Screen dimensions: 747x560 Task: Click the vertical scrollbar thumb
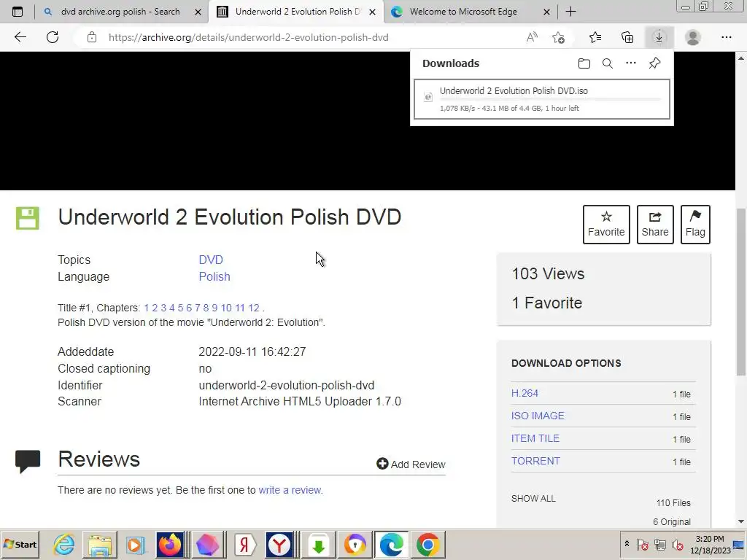(741, 292)
